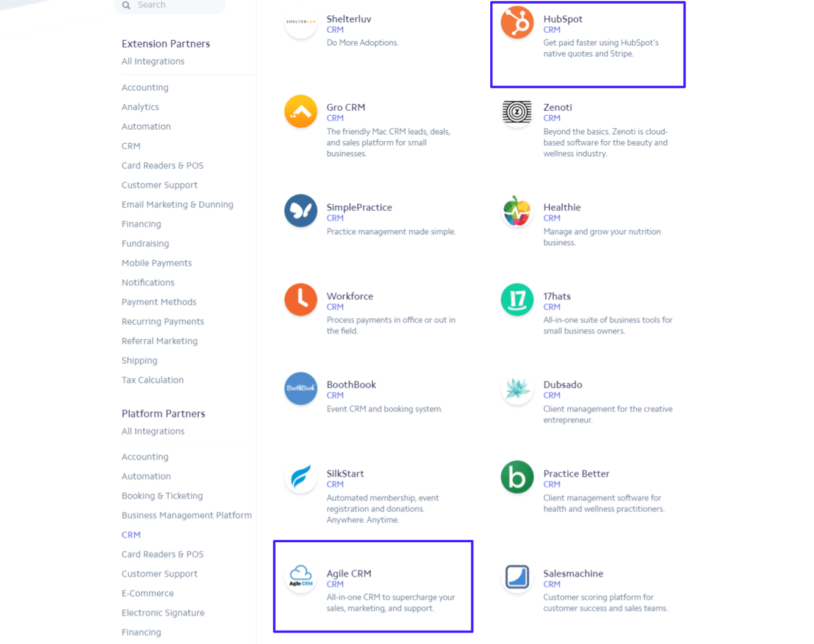Image resolution: width=814 pixels, height=644 pixels.
Task: Open the Salesmachine integration title
Action: click(x=573, y=573)
